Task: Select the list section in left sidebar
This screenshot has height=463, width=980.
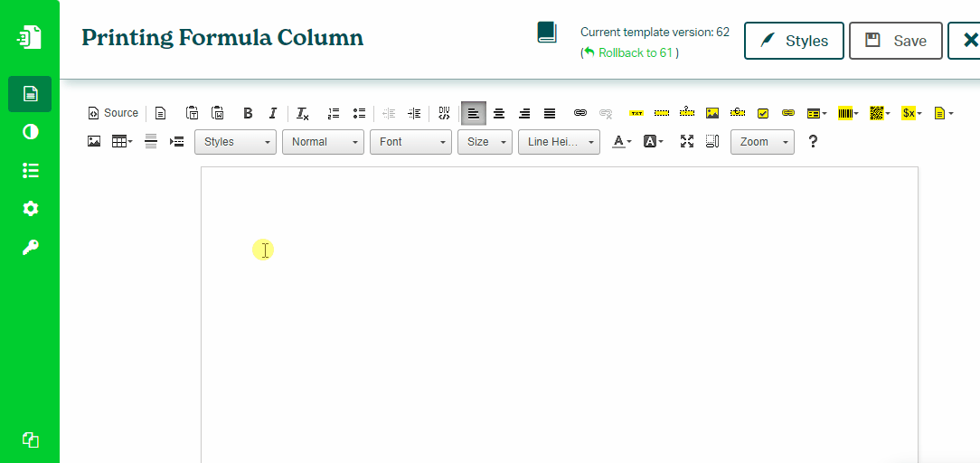Action: tap(30, 171)
